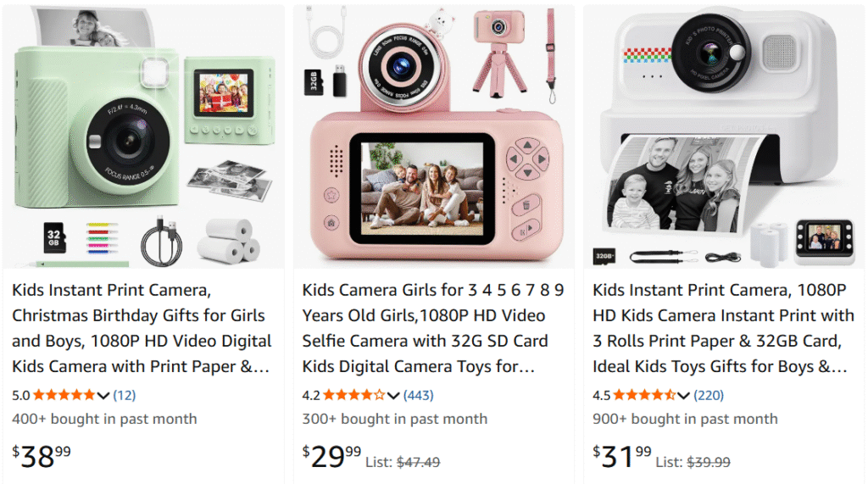The height and width of the screenshot is (484, 868).
Task: Open the 12 reviews link
Action: point(124,395)
